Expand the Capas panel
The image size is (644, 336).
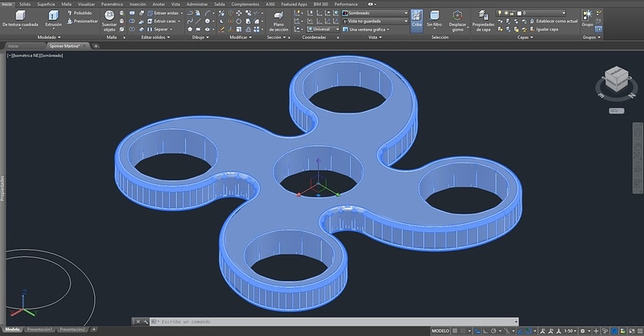(x=525, y=37)
